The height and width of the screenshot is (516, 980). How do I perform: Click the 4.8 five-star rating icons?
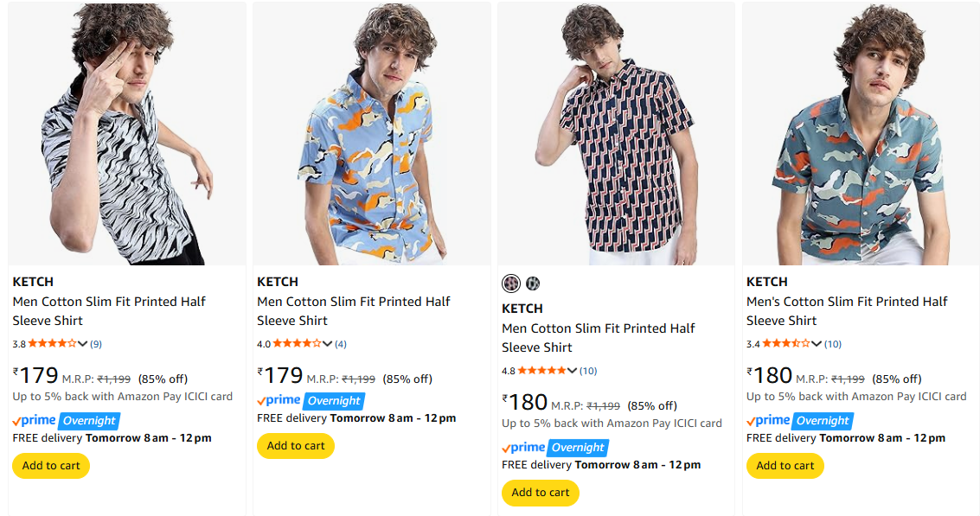[541, 371]
